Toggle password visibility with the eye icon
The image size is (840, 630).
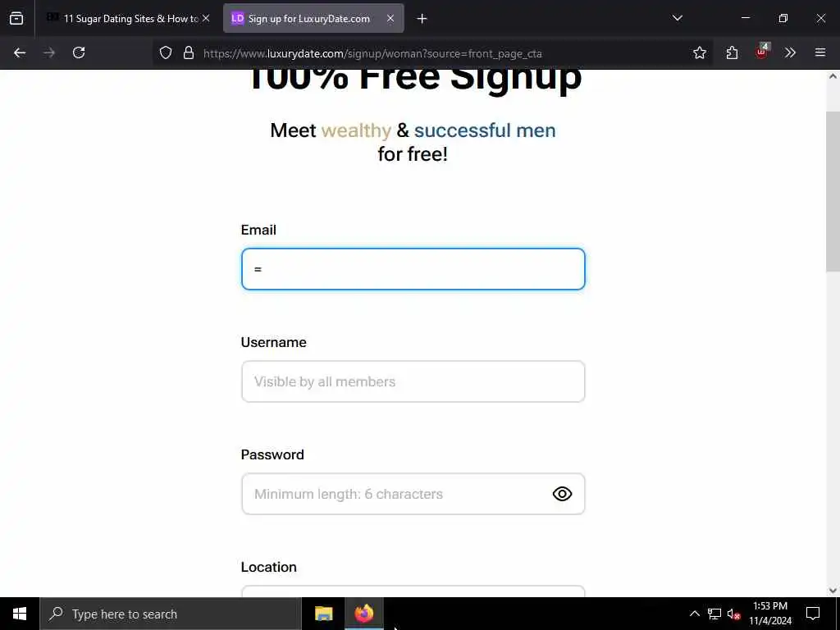click(x=562, y=494)
